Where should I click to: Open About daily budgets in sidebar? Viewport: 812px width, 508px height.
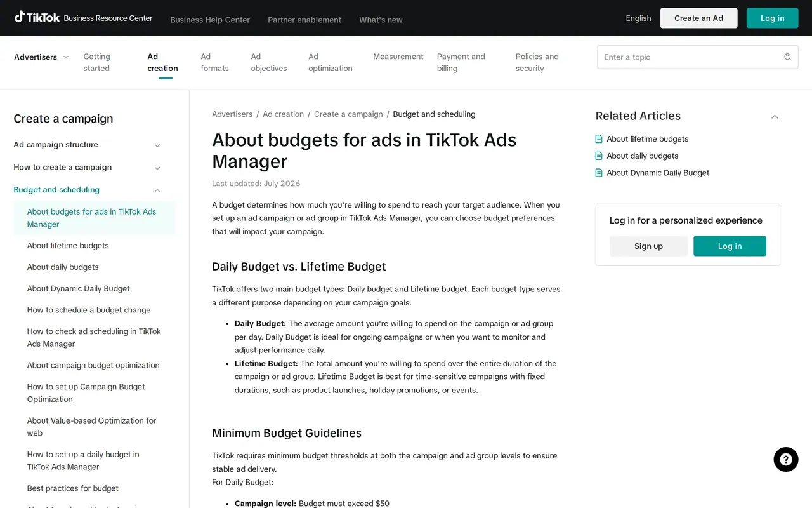point(63,267)
